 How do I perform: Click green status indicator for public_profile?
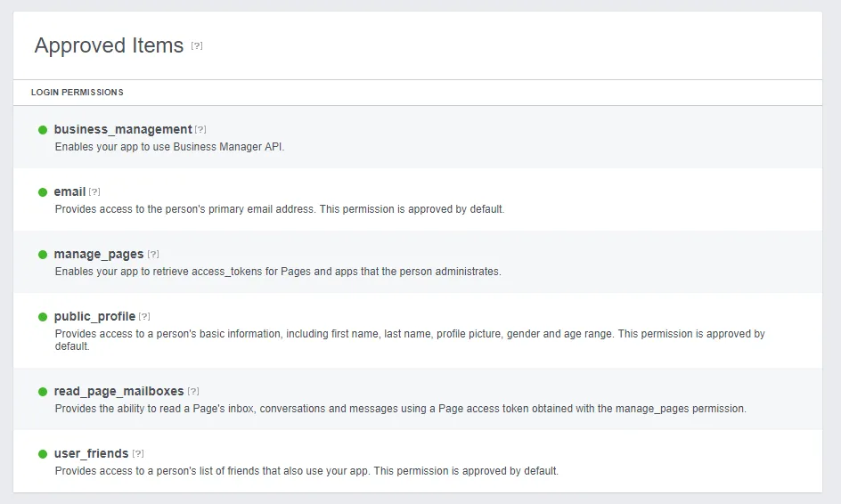point(43,317)
